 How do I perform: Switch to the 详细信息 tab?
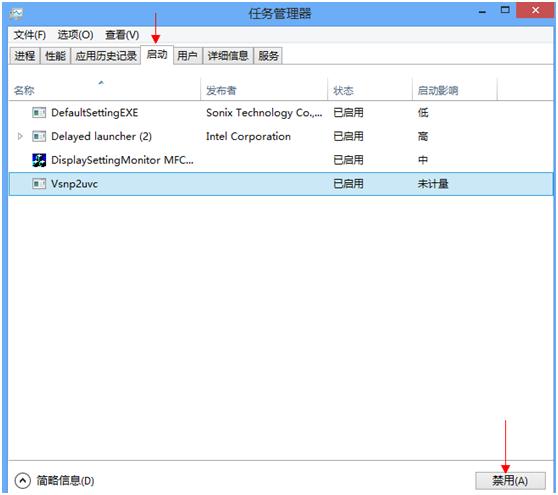click(228, 56)
